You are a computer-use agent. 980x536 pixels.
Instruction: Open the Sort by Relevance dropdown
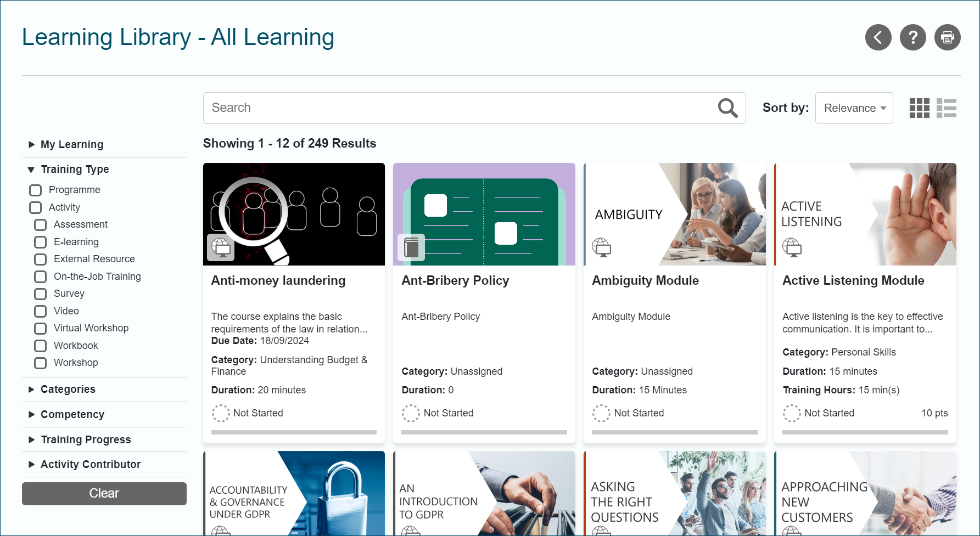[x=854, y=108]
